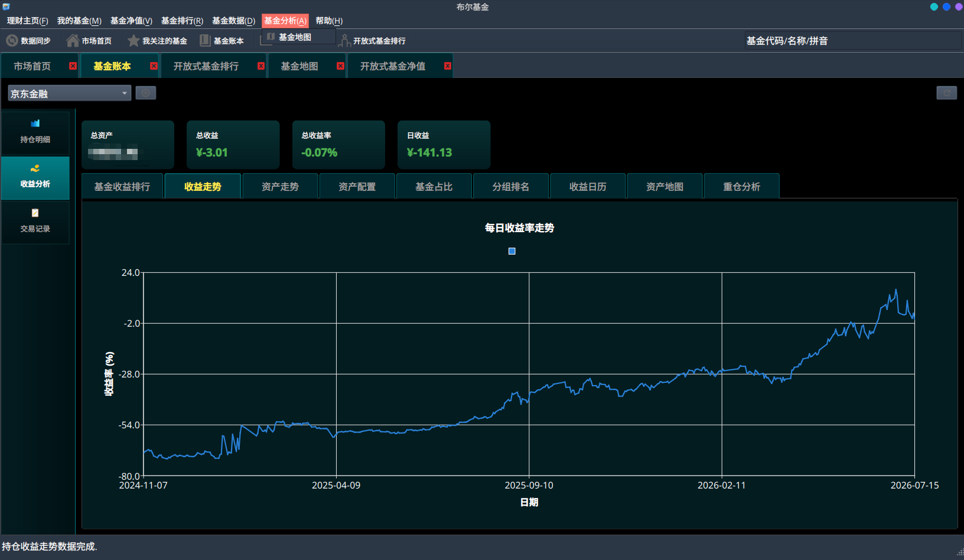Click the 2025-04-09 date axis label
Image resolution: width=964 pixels, height=560 pixels.
pyautogui.click(x=336, y=485)
